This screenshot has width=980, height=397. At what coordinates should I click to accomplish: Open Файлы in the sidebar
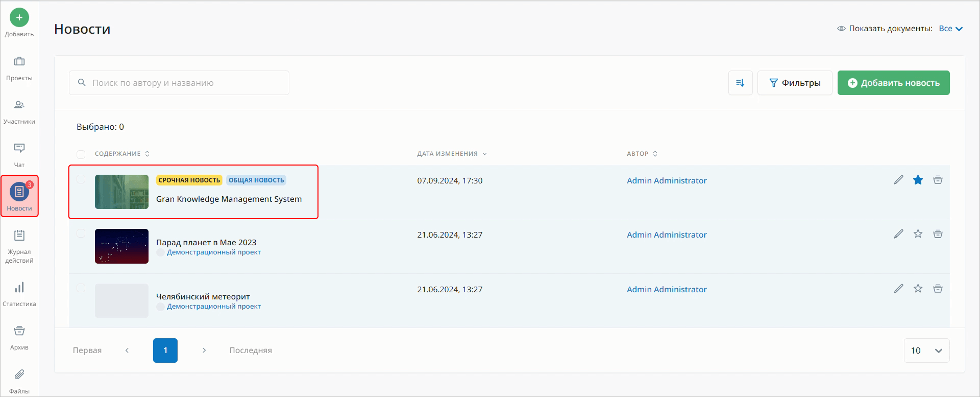click(x=19, y=381)
